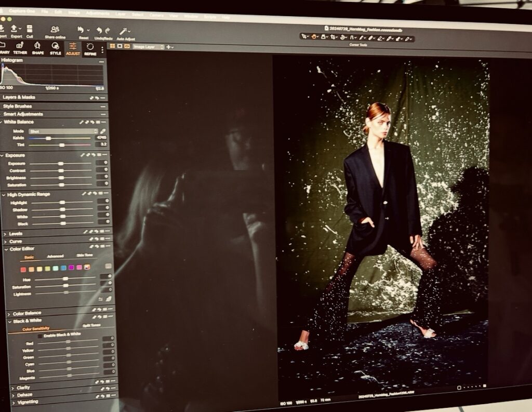Viewport: 532px width, 412px height.
Task: Switch to the Adjust tool tab
Action: (x=73, y=49)
